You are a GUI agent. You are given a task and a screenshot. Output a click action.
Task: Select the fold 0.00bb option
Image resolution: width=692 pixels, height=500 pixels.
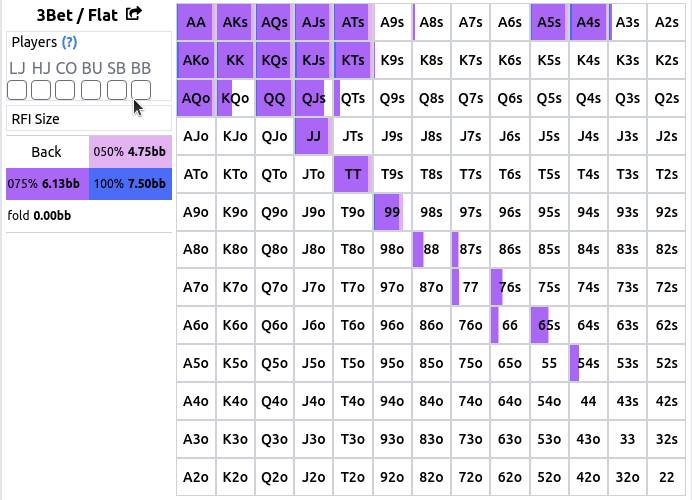[40, 215]
